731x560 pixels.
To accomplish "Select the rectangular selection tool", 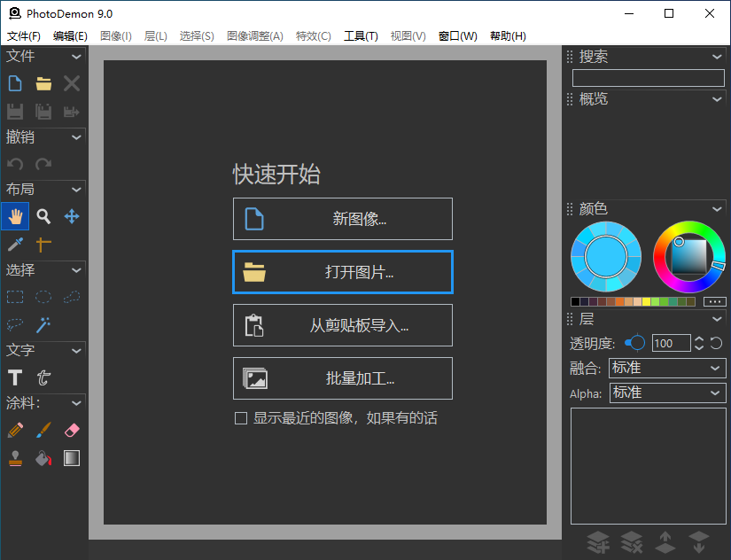I will pyautogui.click(x=15, y=297).
